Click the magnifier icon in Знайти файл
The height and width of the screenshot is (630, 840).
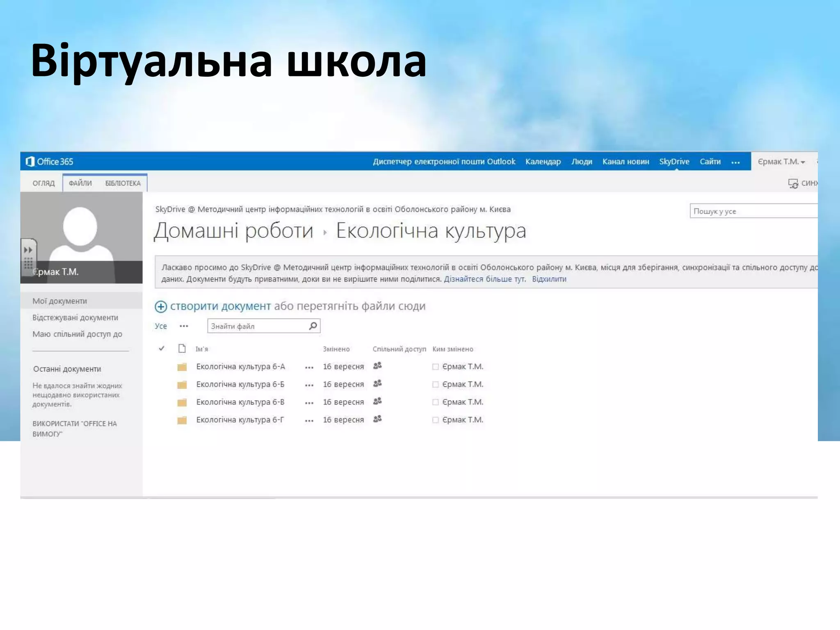coord(313,326)
